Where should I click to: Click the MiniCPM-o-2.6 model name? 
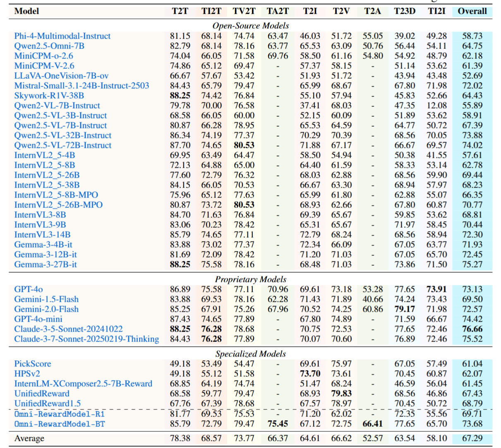point(44,56)
